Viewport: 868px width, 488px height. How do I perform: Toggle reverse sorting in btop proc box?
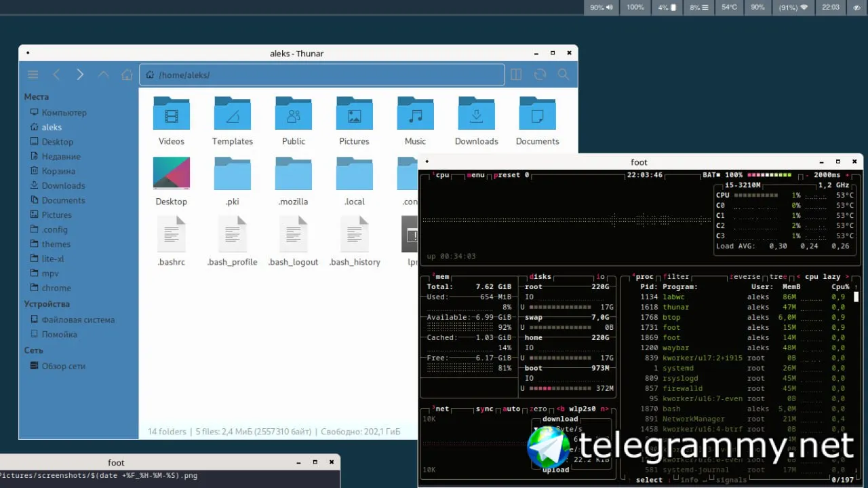coord(747,276)
